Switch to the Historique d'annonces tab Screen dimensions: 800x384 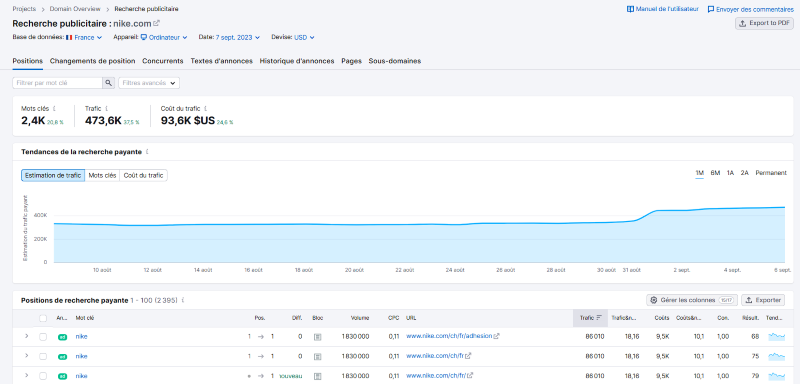297,61
